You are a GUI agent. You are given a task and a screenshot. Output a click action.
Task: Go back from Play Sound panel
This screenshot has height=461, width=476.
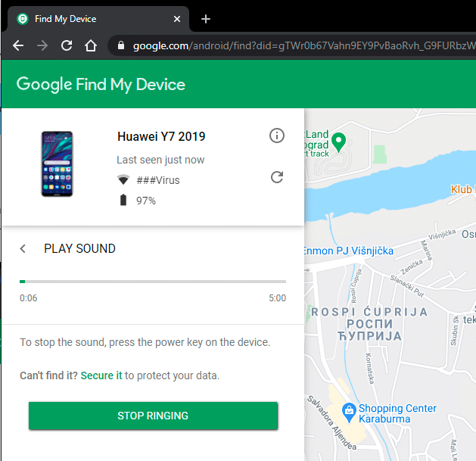tap(23, 249)
